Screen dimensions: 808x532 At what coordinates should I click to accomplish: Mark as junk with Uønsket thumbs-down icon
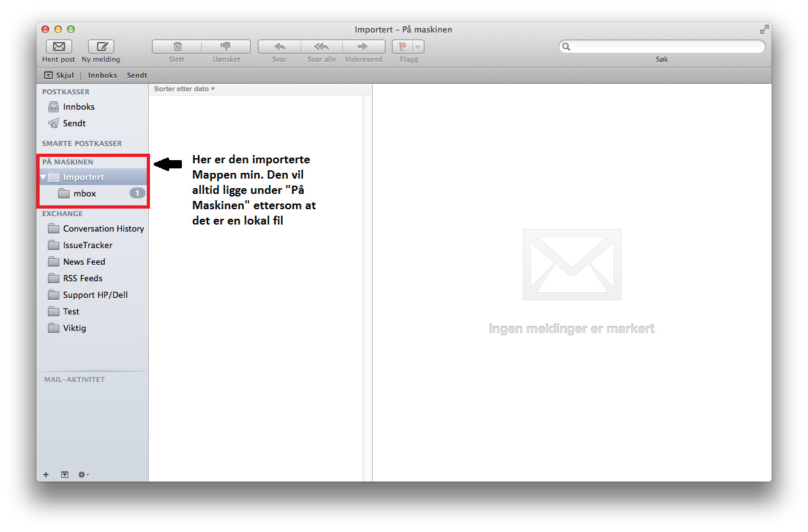(x=226, y=47)
